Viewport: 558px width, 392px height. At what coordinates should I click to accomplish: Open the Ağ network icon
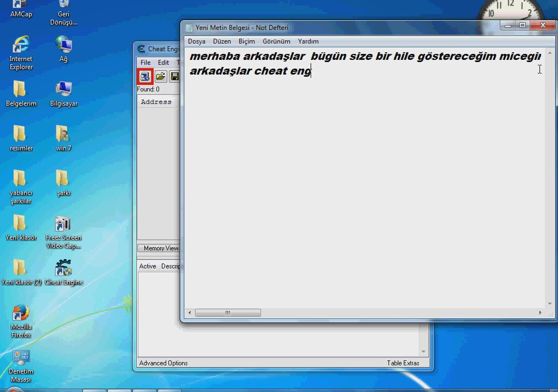click(x=64, y=49)
